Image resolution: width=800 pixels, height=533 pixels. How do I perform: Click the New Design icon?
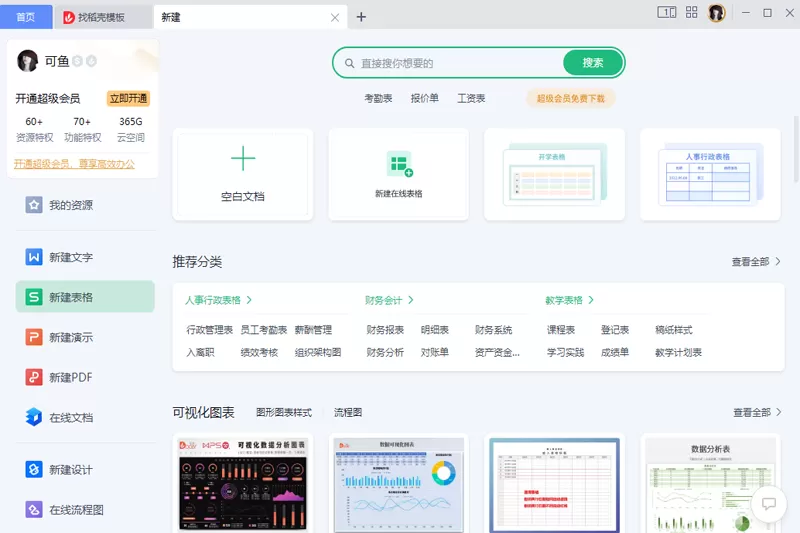(x=34, y=469)
